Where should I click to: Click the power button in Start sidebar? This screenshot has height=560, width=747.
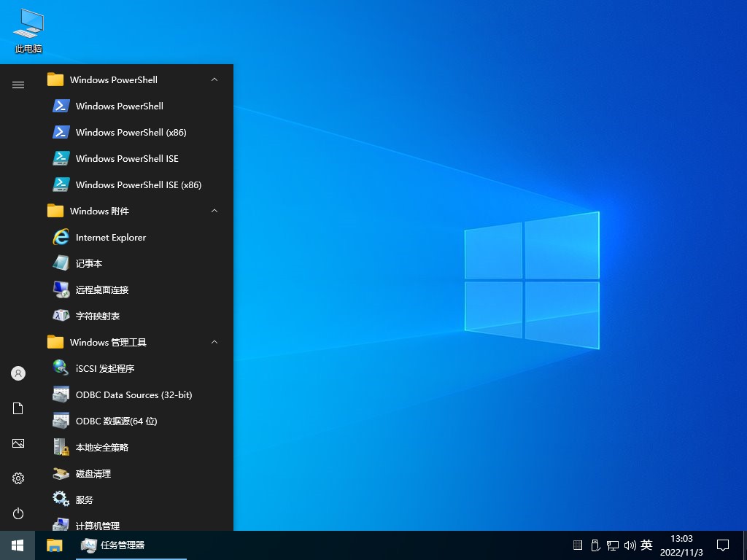click(x=18, y=513)
